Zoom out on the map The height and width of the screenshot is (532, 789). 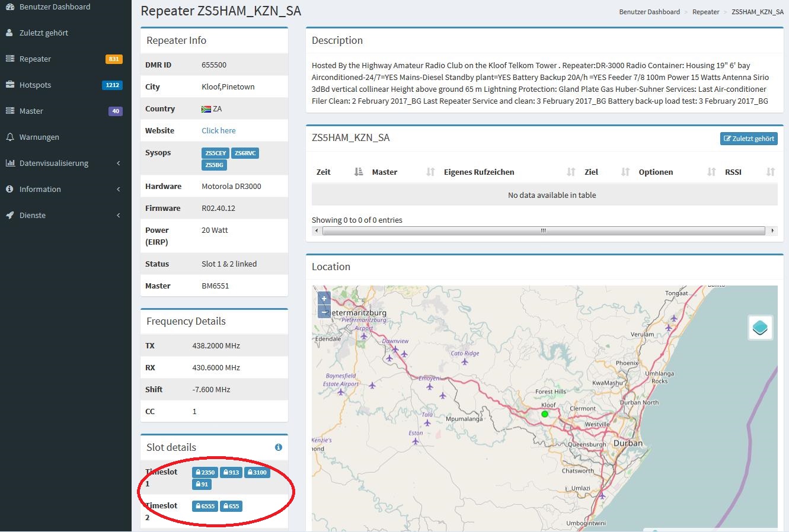[324, 311]
